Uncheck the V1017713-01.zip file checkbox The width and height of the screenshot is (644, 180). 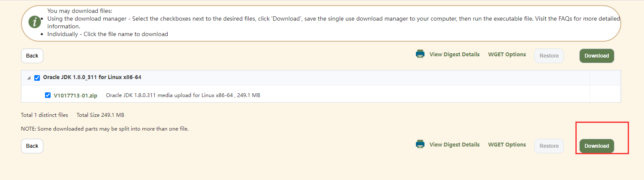pos(48,95)
